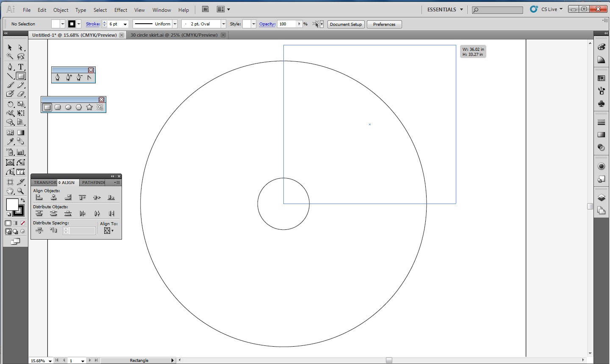Pick the Ellipse tool in shape flyout
The height and width of the screenshot is (364, 610).
click(68, 107)
